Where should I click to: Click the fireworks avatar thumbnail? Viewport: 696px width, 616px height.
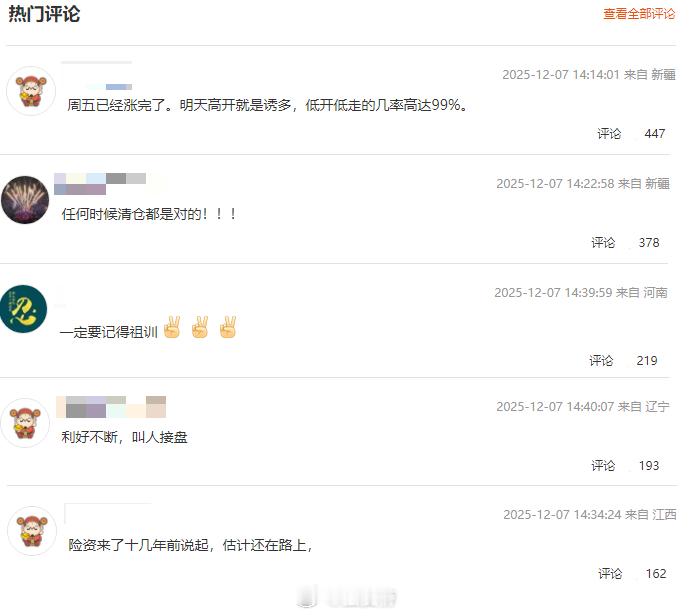coord(25,200)
